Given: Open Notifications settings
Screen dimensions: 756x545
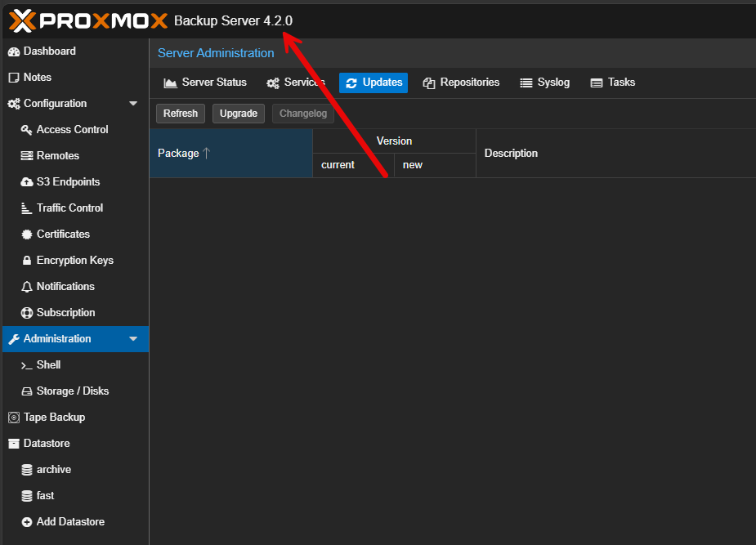Looking at the screenshot, I should [76, 286].
